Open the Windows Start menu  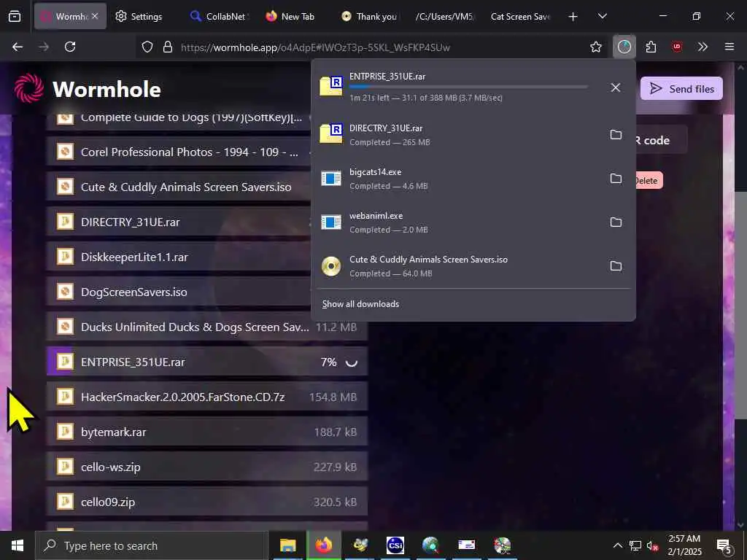pos(18,545)
